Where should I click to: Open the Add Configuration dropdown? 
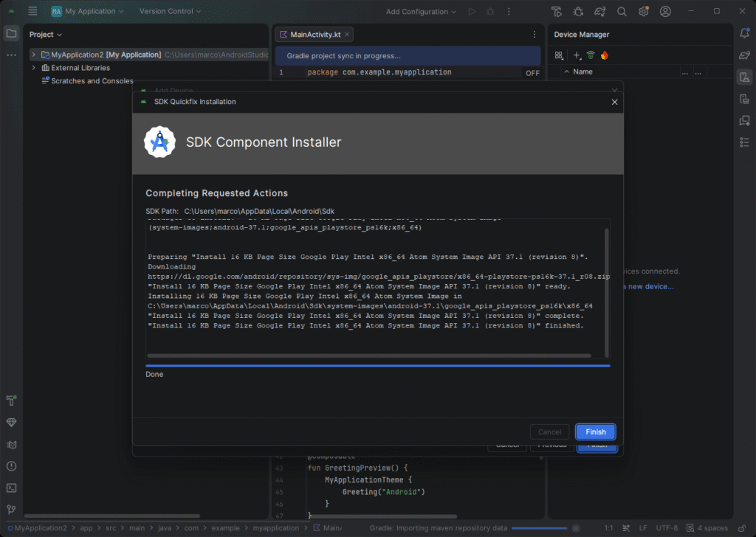pos(421,12)
